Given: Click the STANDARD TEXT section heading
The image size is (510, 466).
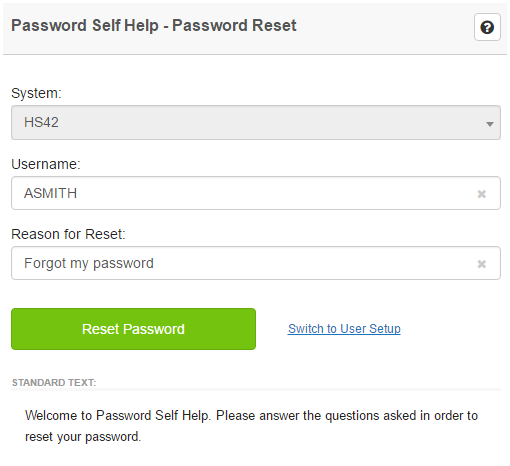Looking at the screenshot, I should tap(54, 382).
